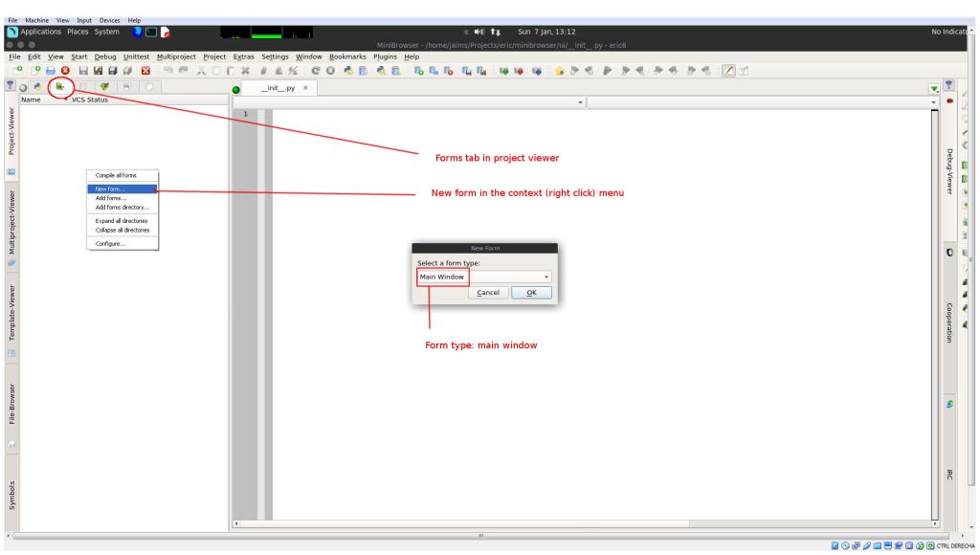Close the __init__.py editor tab
This screenshot has width=980, height=555.
[x=305, y=88]
